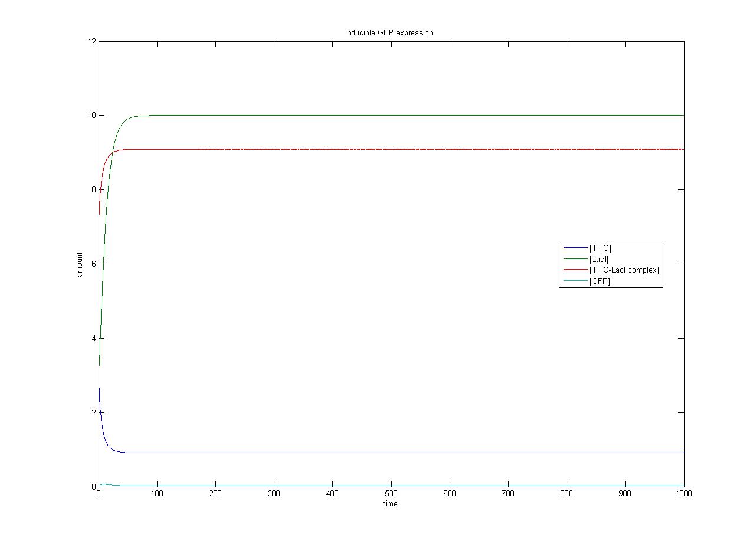Click the x-axis tick label 100
The height and width of the screenshot is (547, 756).
point(157,494)
